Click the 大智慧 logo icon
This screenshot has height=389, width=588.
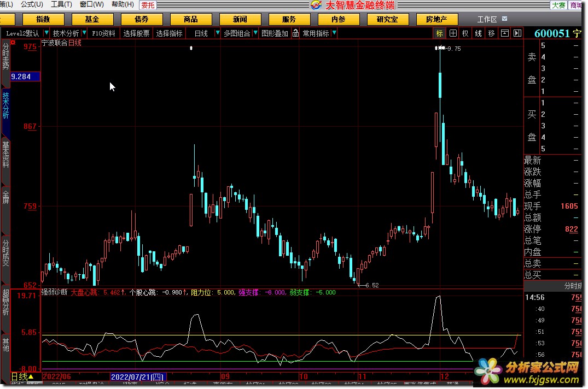[316, 5]
